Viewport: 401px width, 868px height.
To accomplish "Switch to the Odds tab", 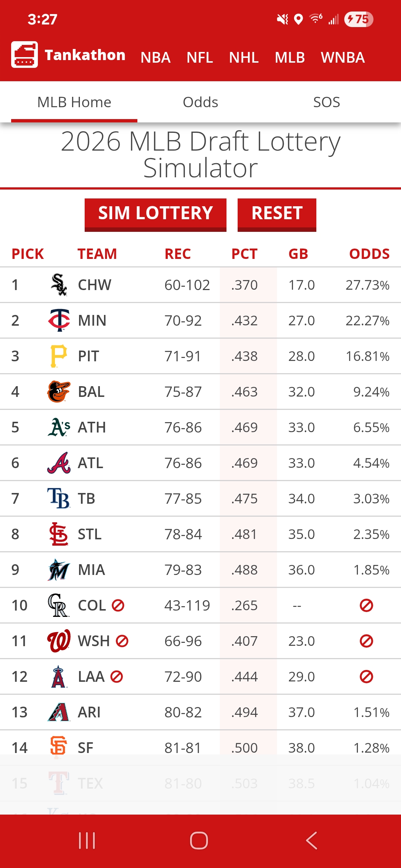I will 200,102.
